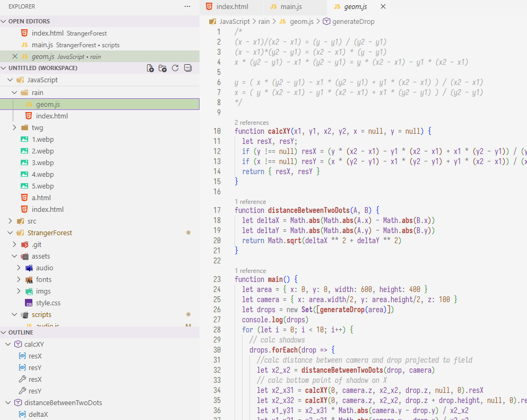Viewport: 527px width, 420px height.
Task: Click the resY property with wrench icon
Action: 35,391
